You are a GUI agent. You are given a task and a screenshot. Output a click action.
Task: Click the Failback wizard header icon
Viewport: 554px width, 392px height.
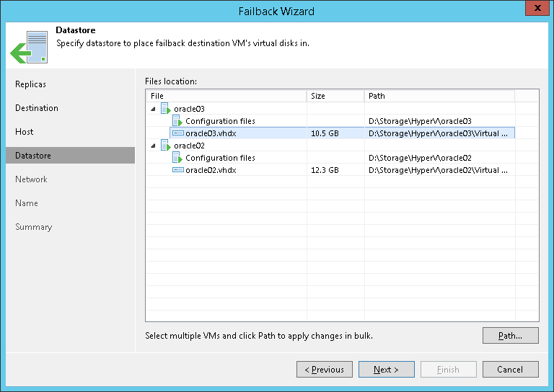click(x=29, y=47)
